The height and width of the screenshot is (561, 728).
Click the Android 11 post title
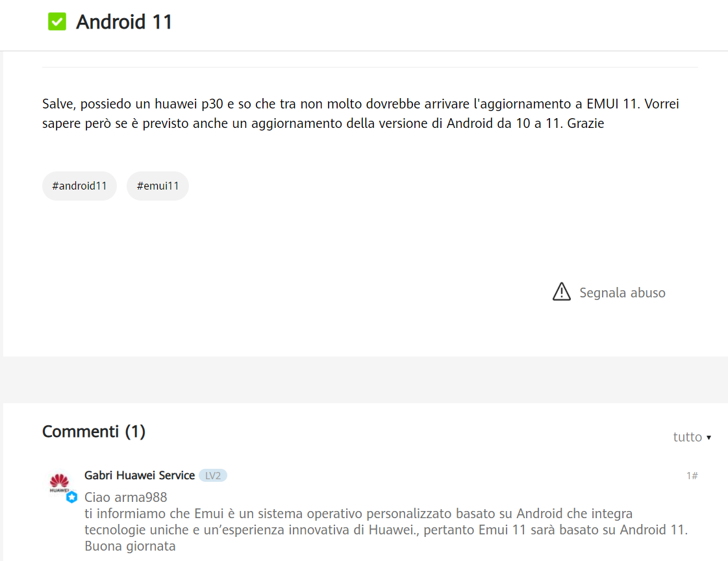tap(124, 22)
